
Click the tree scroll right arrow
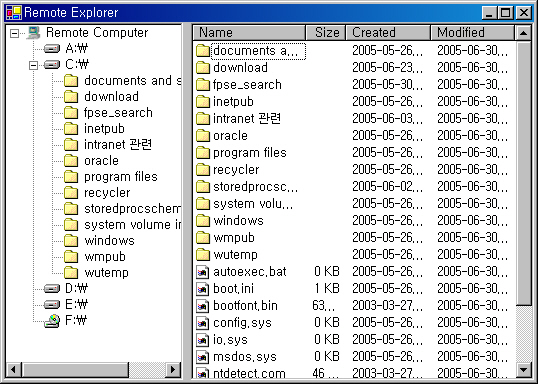[173, 370]
